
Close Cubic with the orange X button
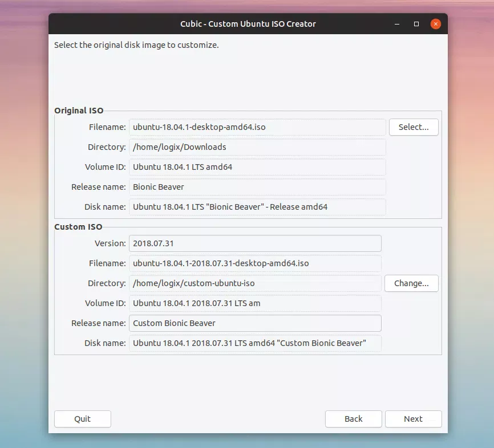pyautogui.click(x=435, y=24)
